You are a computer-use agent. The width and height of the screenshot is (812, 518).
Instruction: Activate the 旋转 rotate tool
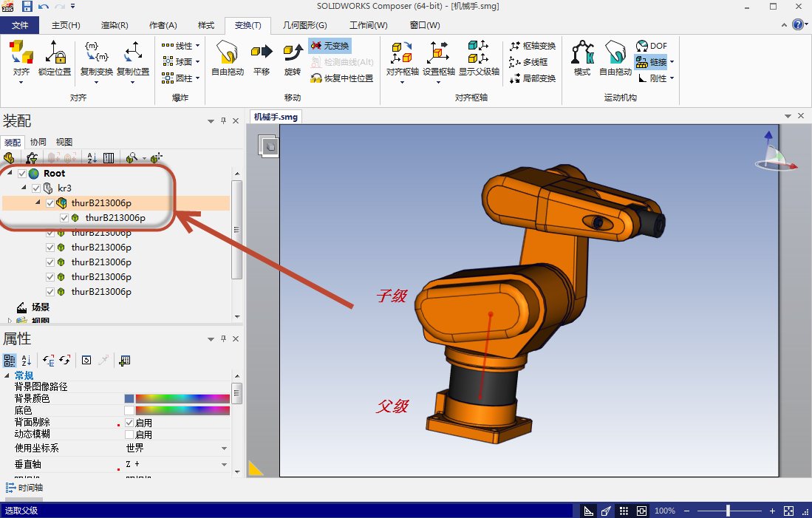(x=293, y=58)
